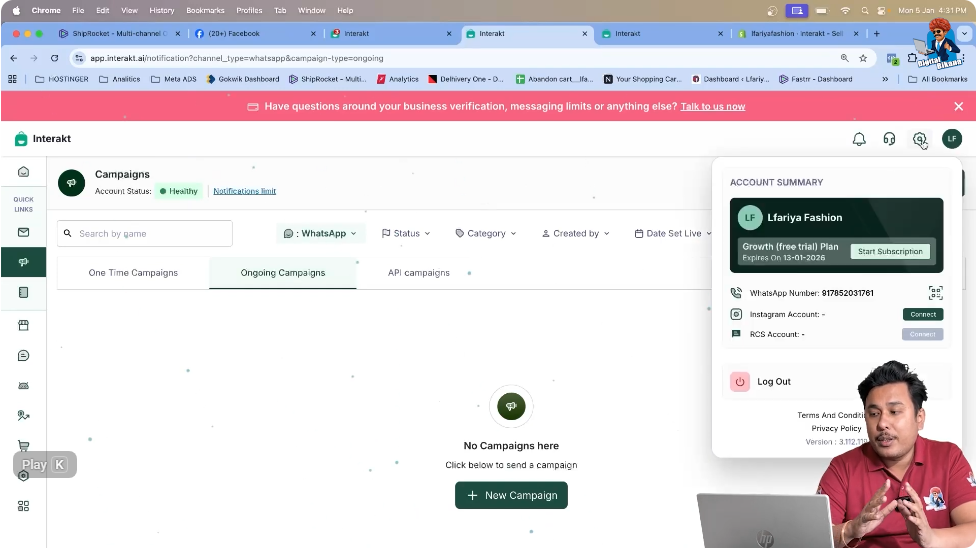Expand the Status filter dropdown

406,234
